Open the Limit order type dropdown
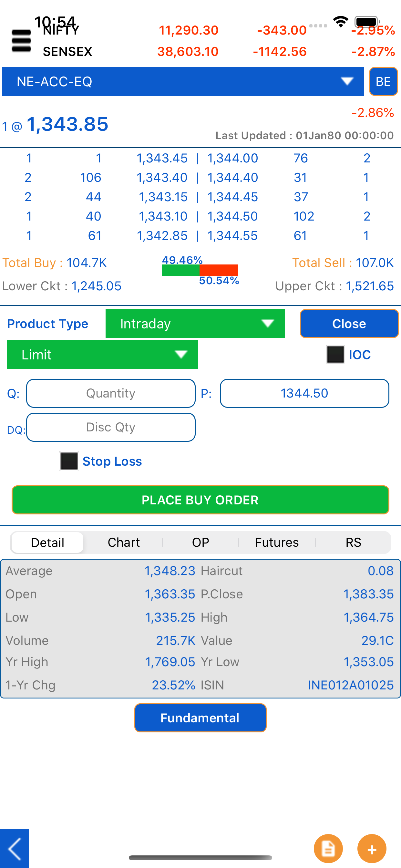This screenshot has width=401, height=868. tap(102, 355)
